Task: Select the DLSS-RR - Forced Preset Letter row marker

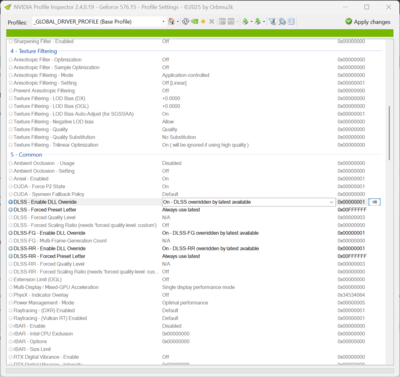Action: point(11,256)
